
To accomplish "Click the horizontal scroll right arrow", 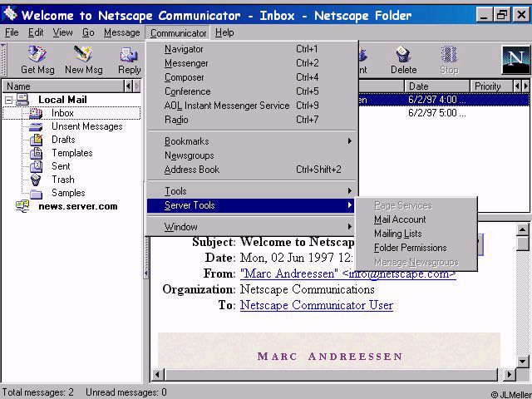I will (x=509, y=375).
